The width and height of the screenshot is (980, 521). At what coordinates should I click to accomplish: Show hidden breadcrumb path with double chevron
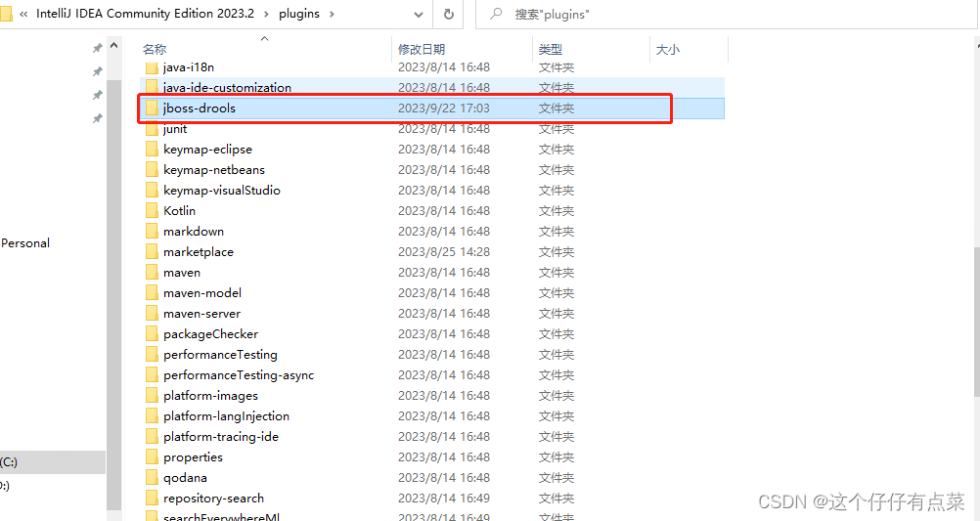tap(23, 14)
